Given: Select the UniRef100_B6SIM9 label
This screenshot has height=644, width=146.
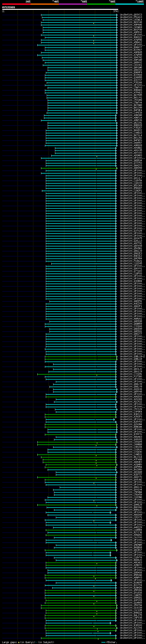Looking at the screenshot, I should (x=131, y=108).
